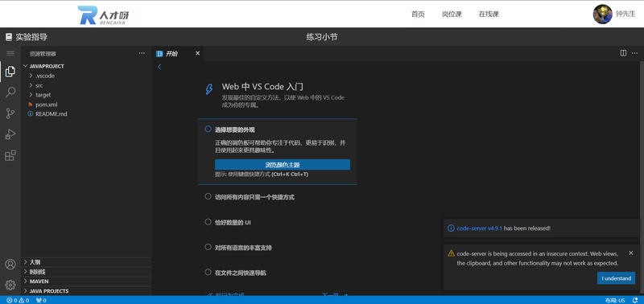The height and width of the screenshot is (304, 644).
Task: Open the 实验指导 label
Action: pyautogui.click(x=31, y=37)
